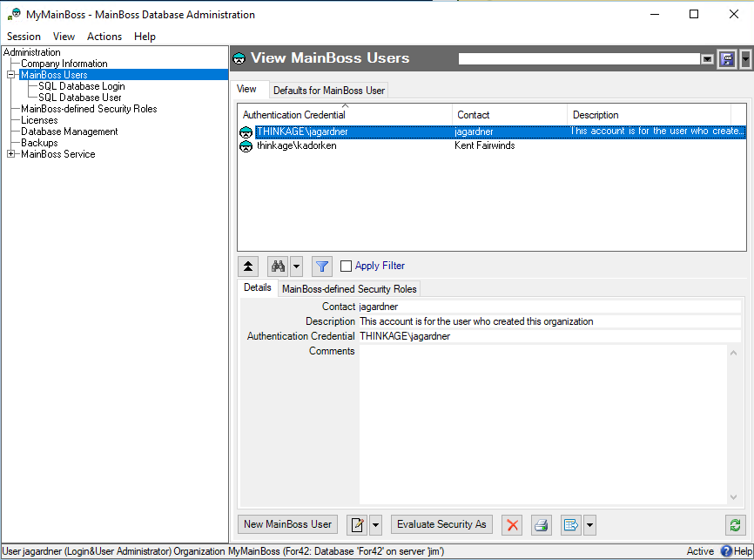Image resolution: width=754 pixels, height=560 pixels.
Task: Select the THINKAGE\jagardner user row
Action: 491,132
